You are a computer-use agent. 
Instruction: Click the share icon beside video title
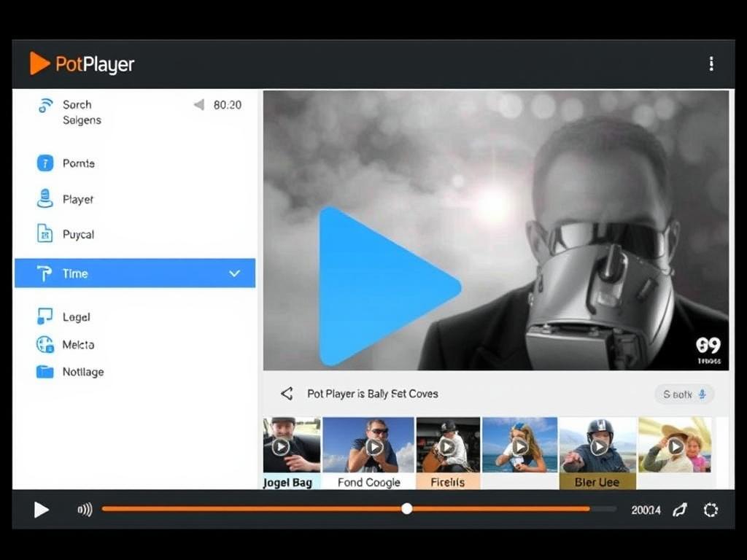[287, 394]
